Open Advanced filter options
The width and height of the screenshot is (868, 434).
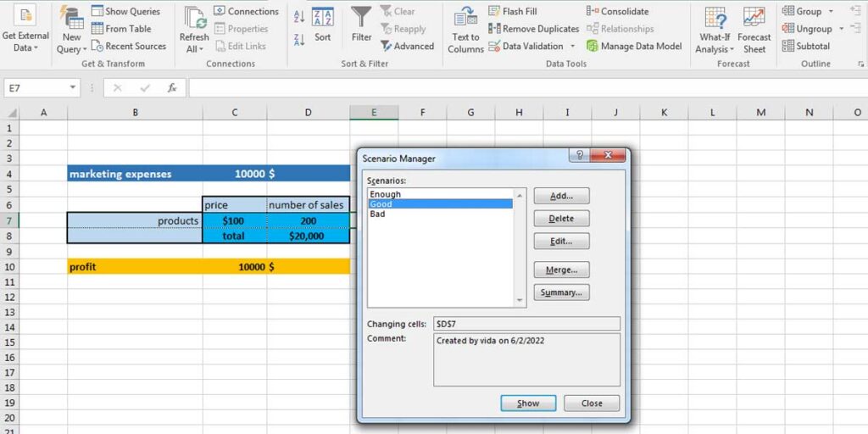coord(408,47)
